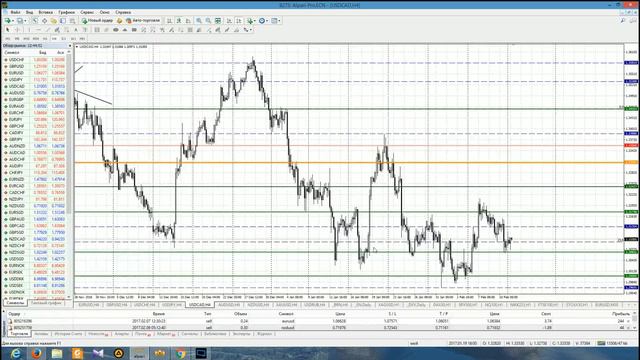
Task: Open the Data Window via toolbar icon
Action: (x=44, y=20)
